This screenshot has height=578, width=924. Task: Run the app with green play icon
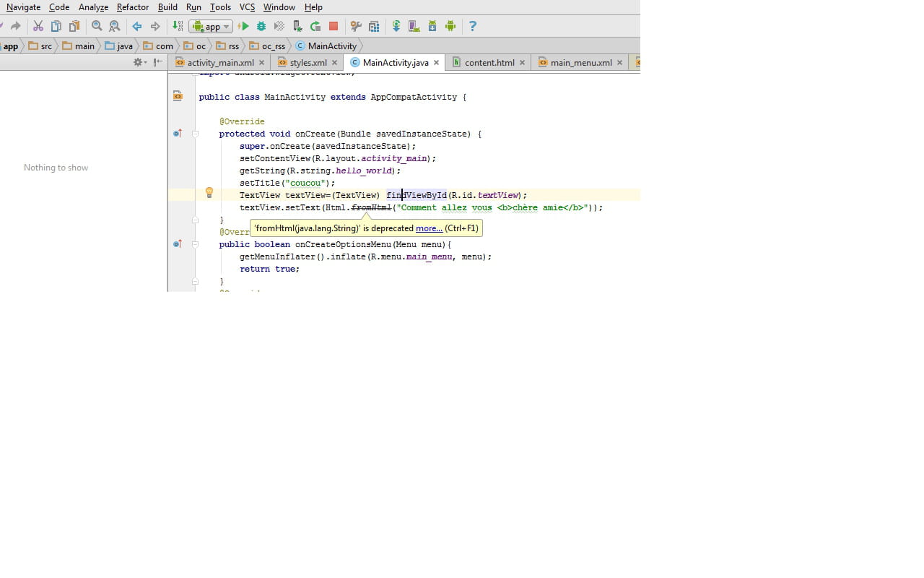tap(244, 26)
